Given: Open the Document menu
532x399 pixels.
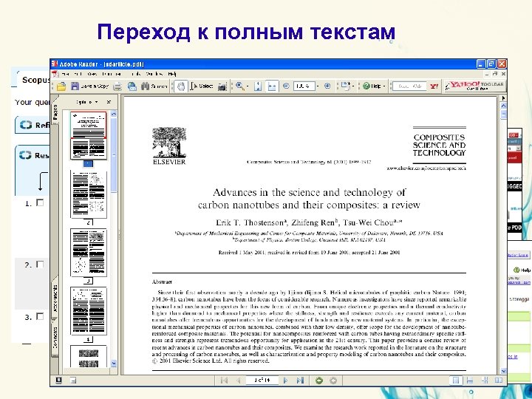Looking at the screenshot, I should [112, 74].
